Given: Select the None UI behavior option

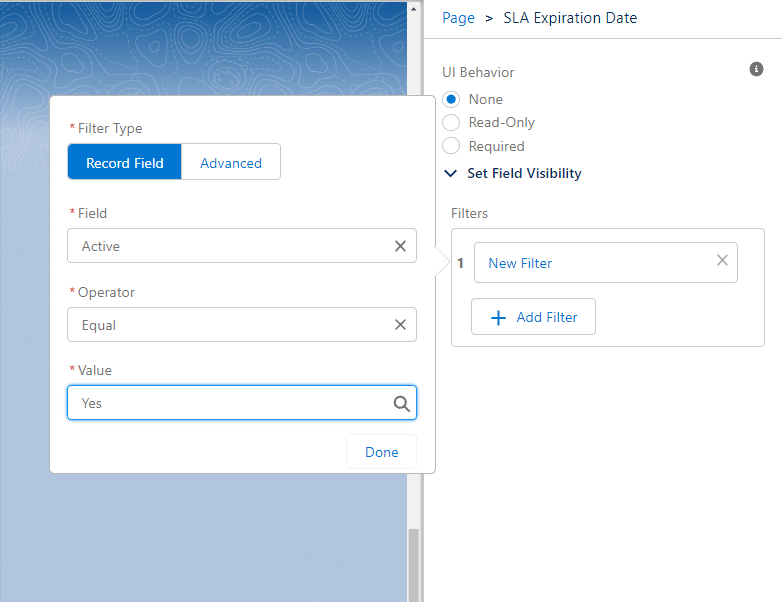Looking at the screenshot, I should pos(451,99).
